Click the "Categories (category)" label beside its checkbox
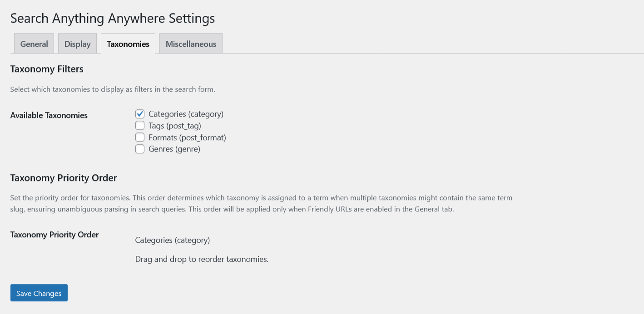Screen dimensions: 644x314 click(x=186, y=114)
